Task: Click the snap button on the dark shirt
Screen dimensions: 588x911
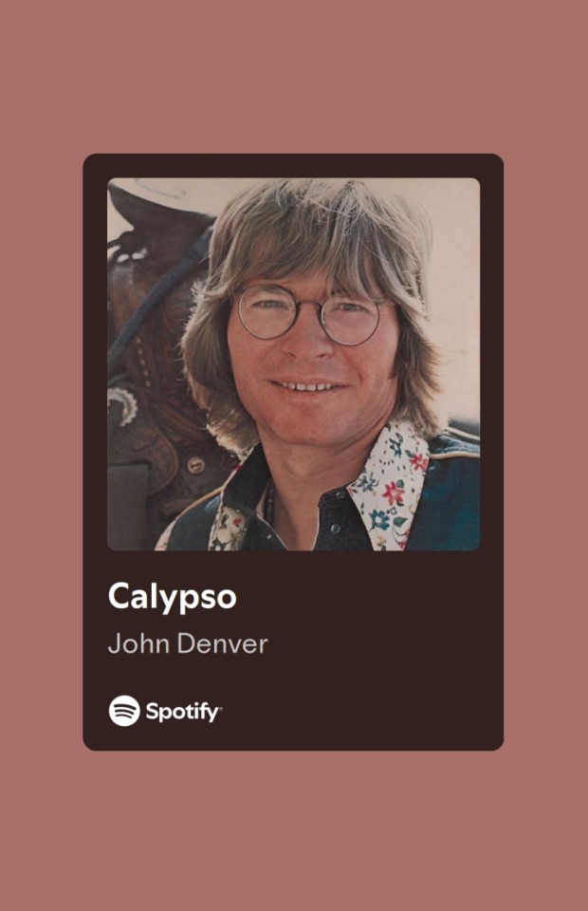Action: [x=335, y=529]
